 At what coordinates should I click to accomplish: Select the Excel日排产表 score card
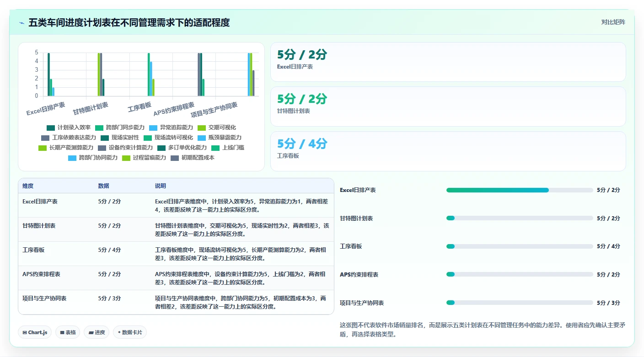tap(448, 62)
